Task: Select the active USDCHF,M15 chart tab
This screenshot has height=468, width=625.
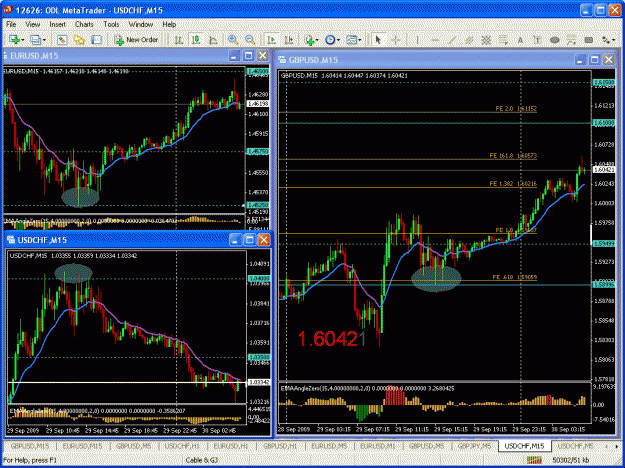Action: [x=525, y=446]
